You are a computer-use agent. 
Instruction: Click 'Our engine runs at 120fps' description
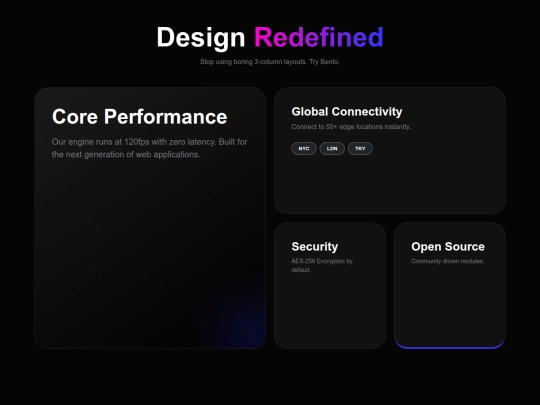tap(149, 148)
